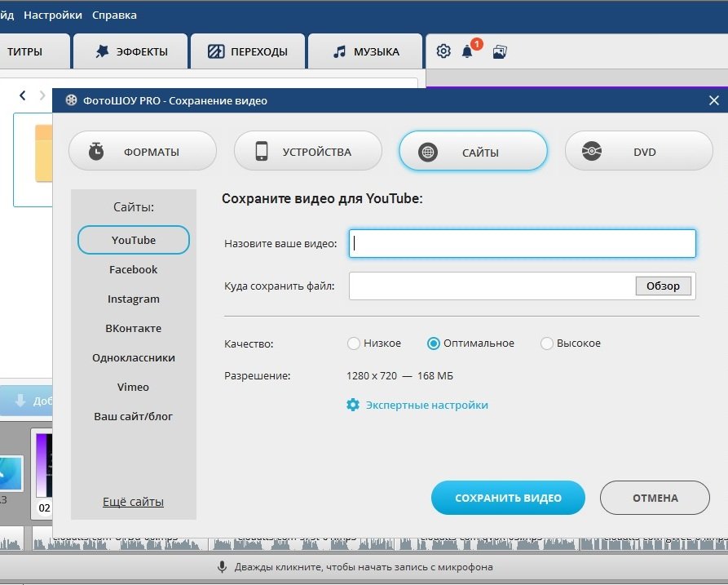Click the forward arrow in the slide panel
This screenshot has height=585, width=728.
click(42, 95)
